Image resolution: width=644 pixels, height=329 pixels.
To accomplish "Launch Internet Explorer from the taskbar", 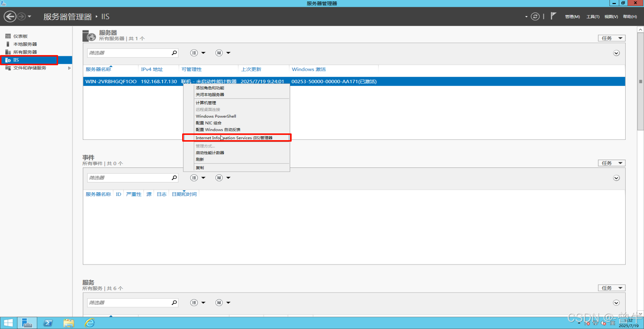I will point(90,323).
